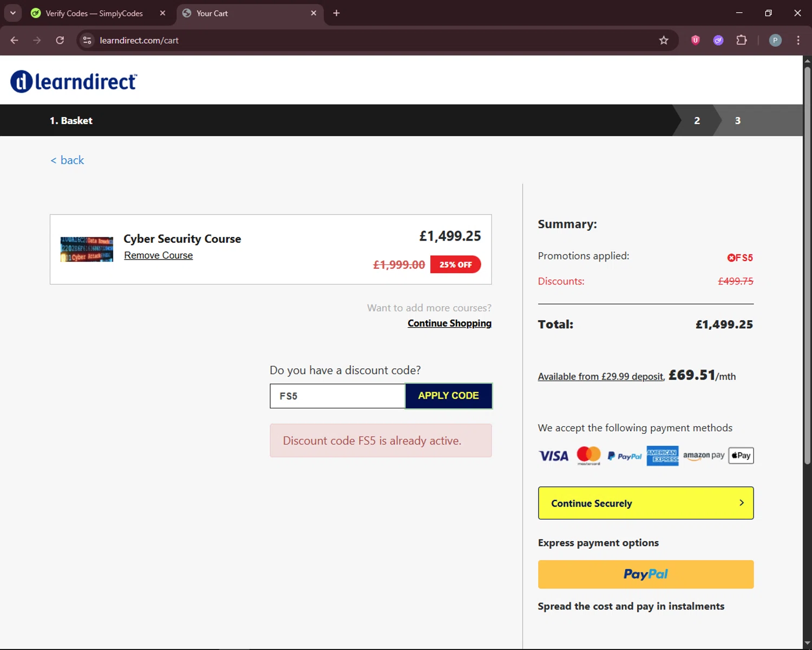The image size is (812, 650).
Task: Focus the discount code input field
Action: [x=337, y=396]
